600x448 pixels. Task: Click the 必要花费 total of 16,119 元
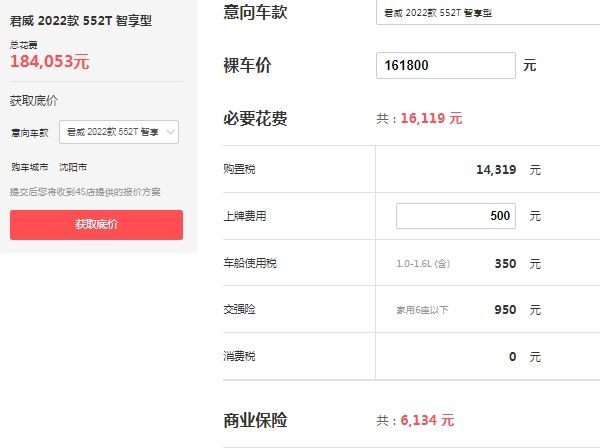tap(431, 118)
